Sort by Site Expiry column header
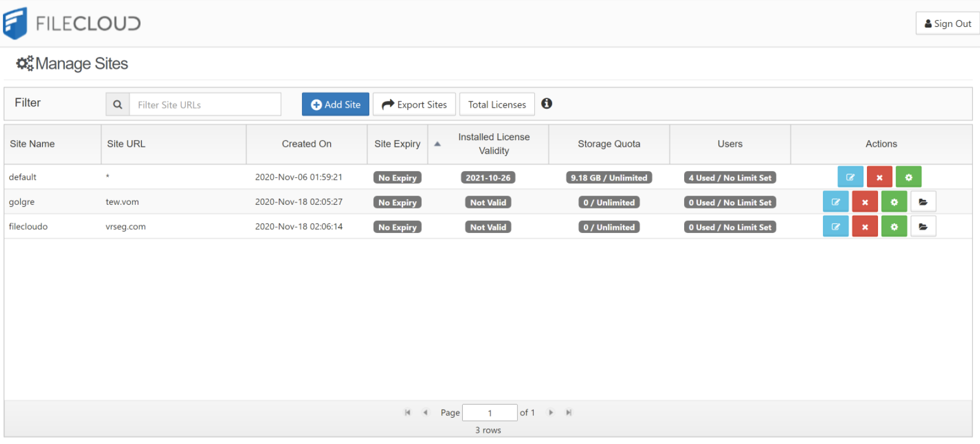The image size is (980, 444). tap(397, 144)
